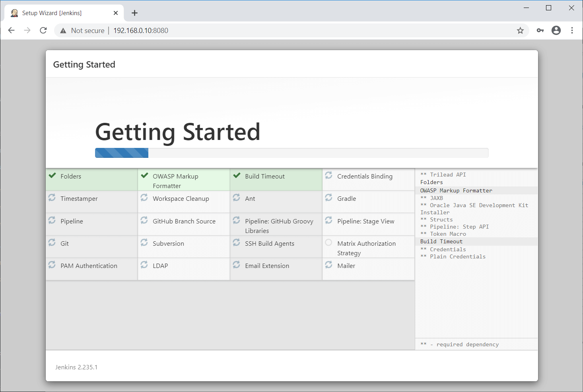Reload the Jenkins setup page
Screen dimensions: 583x392
[x=43, y=30]
